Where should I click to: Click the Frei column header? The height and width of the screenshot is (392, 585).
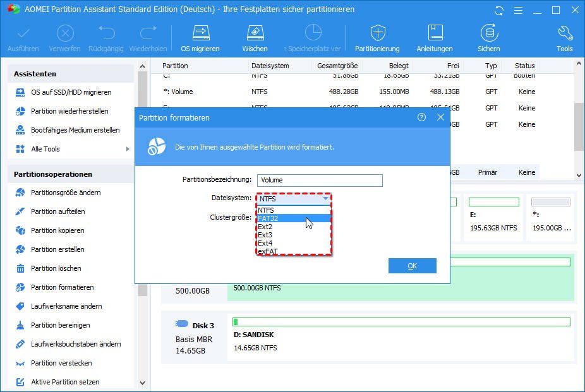453,66
